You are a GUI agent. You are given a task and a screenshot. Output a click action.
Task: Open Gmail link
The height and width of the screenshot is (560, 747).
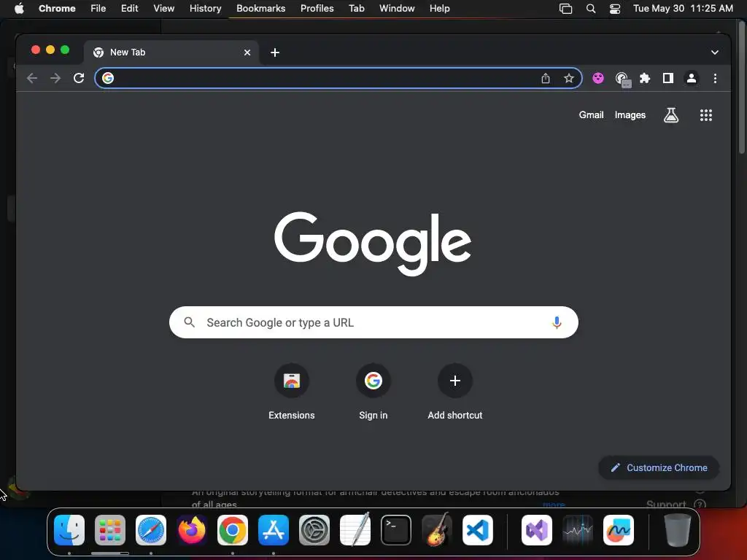coord(591,114)
